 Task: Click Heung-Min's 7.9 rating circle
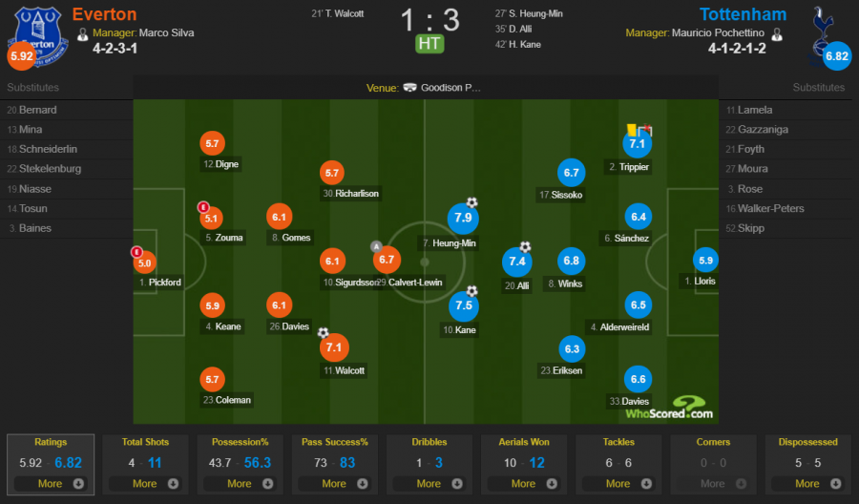click(463, 218)
